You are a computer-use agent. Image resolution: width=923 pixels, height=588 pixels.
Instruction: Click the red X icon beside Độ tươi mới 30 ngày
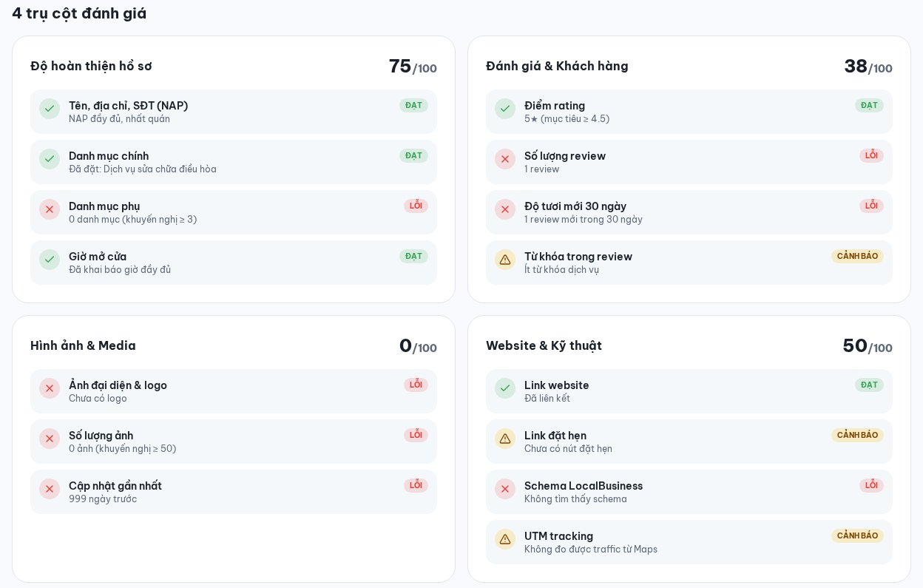[x=505, y=209]
